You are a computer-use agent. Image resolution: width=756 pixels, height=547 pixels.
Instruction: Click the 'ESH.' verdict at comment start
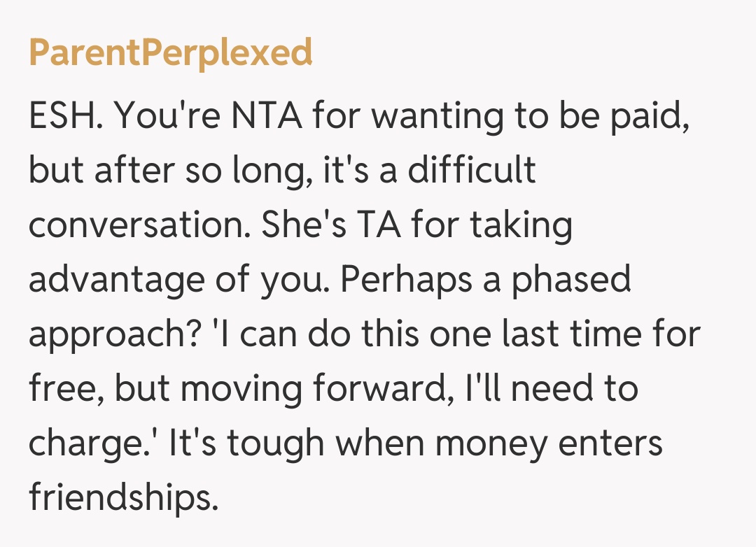66,115
